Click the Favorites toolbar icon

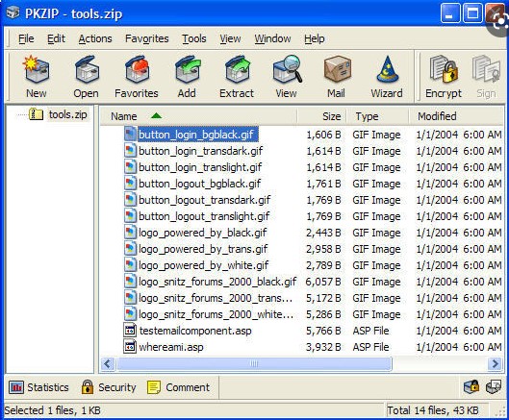pos(137,69)
